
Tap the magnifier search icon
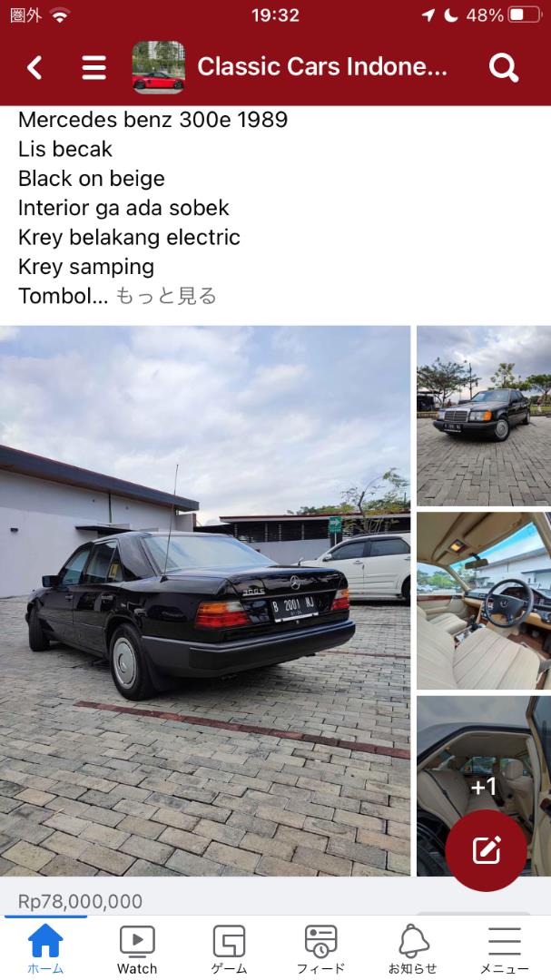pos(504,67)
